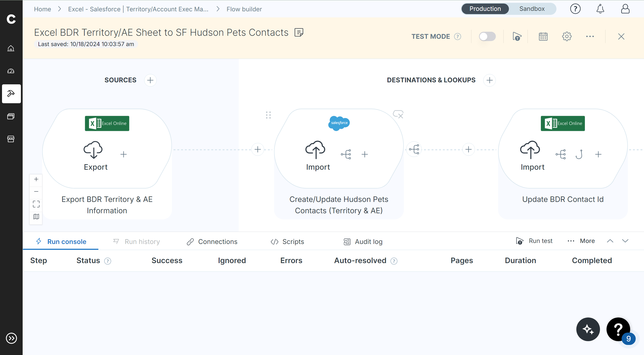
Task: Open the Marketplace store icon in sidebar
Action: (x=11, y=139)
